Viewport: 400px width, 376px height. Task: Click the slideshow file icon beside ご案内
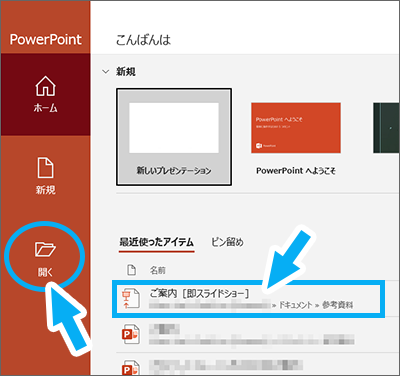click(x=130, y=299)
